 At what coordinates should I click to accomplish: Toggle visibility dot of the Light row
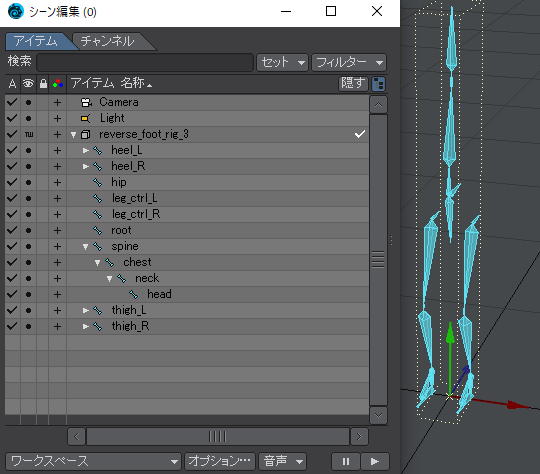pyautogui.click(x=29, y=118)
